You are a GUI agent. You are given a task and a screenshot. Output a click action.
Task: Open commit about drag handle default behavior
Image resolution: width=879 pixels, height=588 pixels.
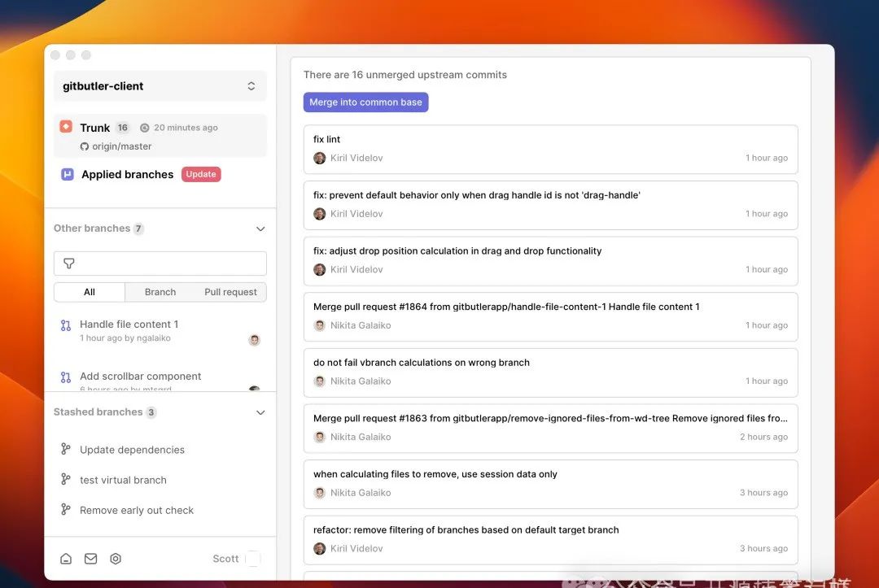point(550,205)
